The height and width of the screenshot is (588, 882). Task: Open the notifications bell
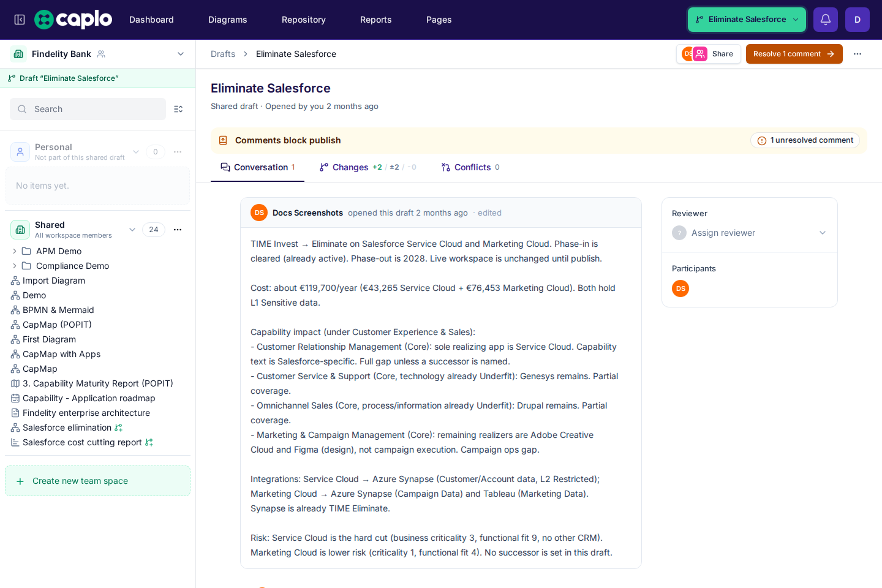click(826, 20)
